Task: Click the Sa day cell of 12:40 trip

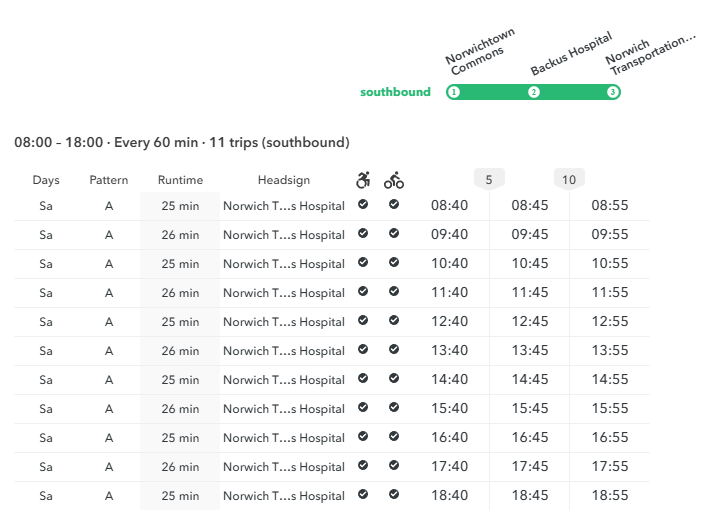Action: click(x=46, y=321)
